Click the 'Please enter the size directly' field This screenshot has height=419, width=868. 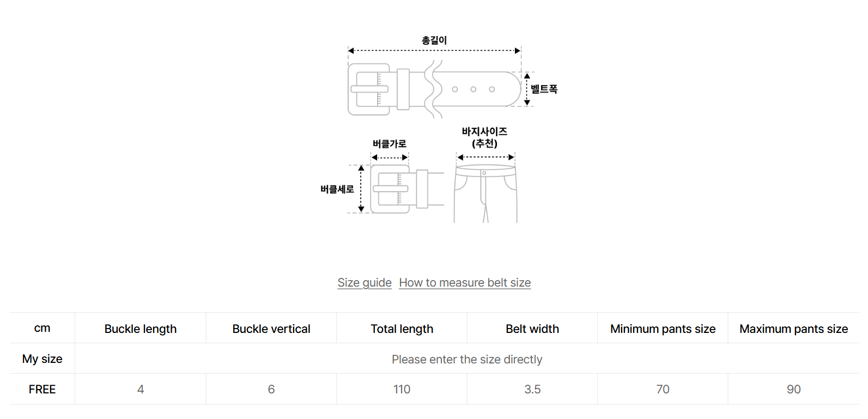coord(466,360)
